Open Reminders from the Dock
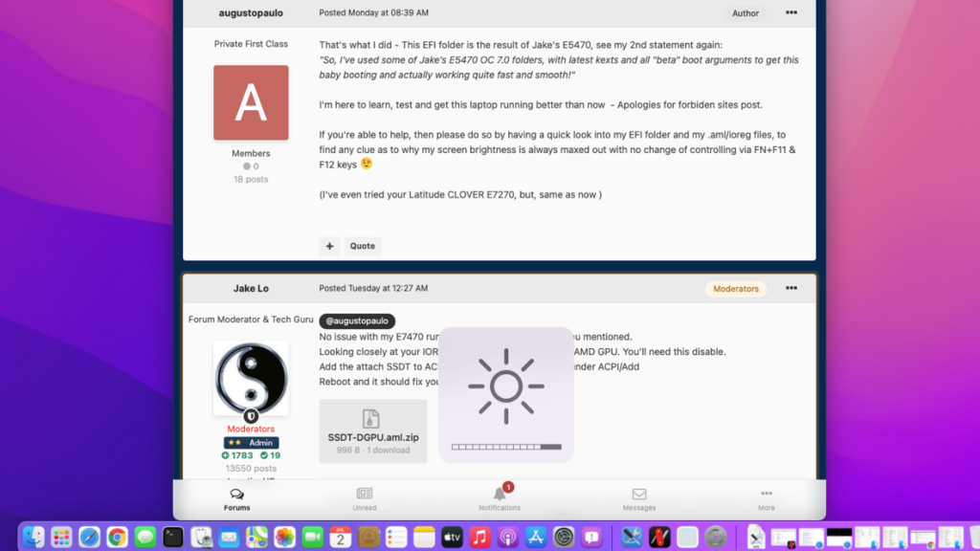The image size is (980, 551). [396, 538]
